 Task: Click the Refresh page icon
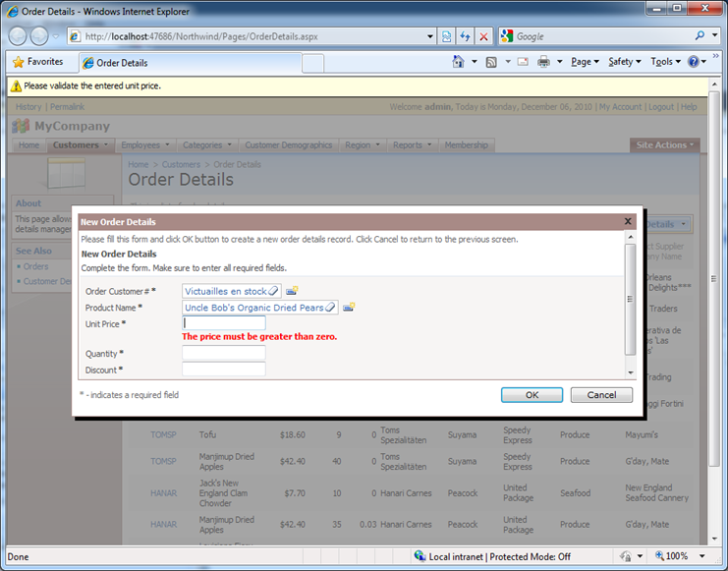pyautogui.click(x=465, y=36)
